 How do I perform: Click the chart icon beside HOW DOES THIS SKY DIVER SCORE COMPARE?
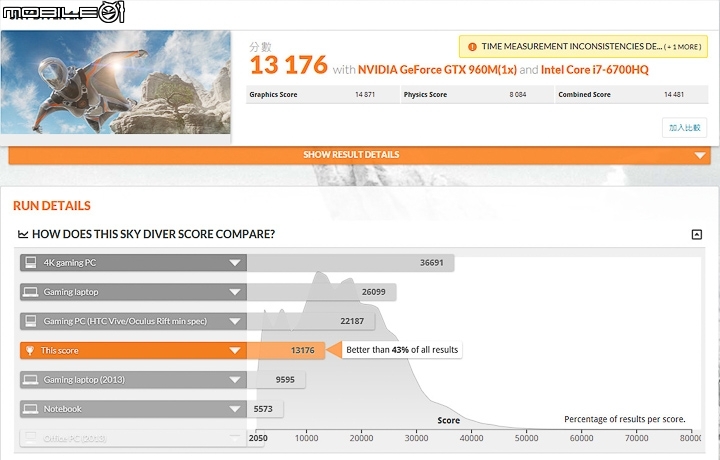click(23, 235)
